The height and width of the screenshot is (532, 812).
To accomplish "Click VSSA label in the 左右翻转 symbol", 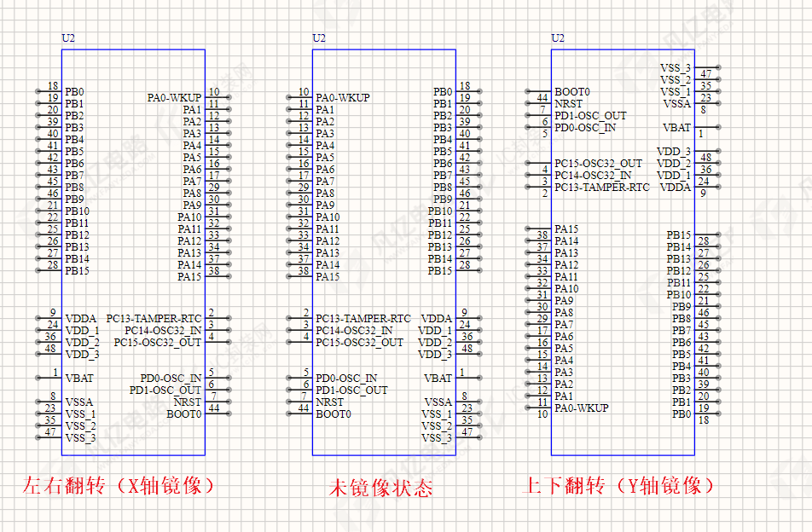I will click(x=79, y=402).
